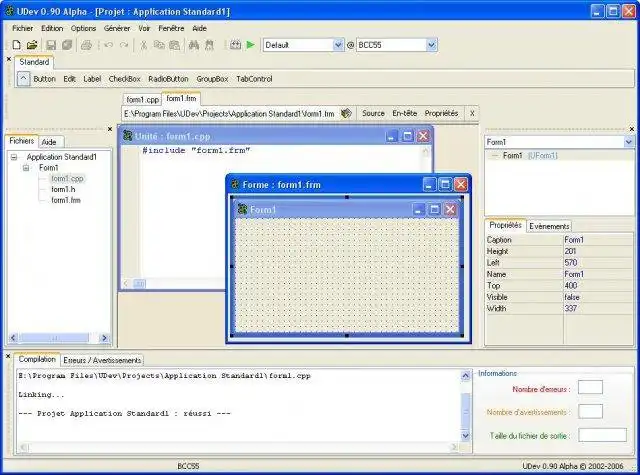Click the icon beside the file path field
Image resolution: width=640 pixels, height=475 pixels.
click(346, 113)
